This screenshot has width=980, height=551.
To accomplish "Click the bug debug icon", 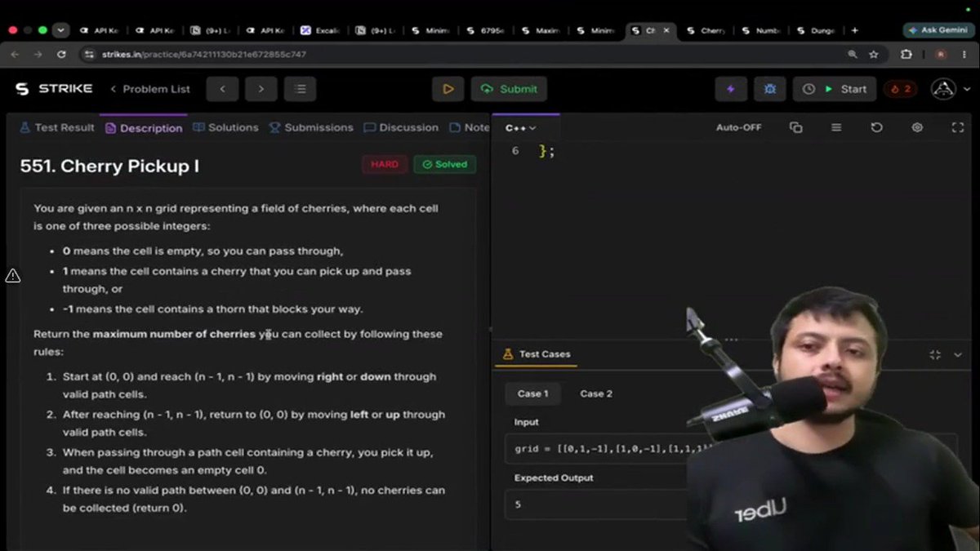I will pyautogui.click(x=769, y=89).
